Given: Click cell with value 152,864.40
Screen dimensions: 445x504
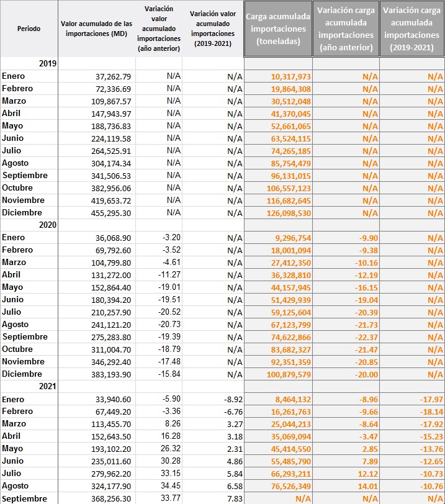Looking at the screenshot, I should coord(97,287).
